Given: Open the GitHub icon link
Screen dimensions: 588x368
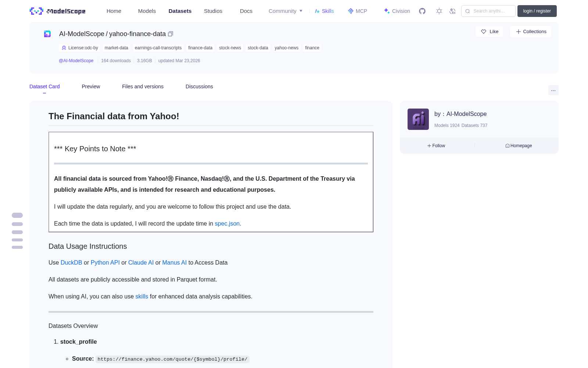Looking at the screenshot, I should pos(422,11).
